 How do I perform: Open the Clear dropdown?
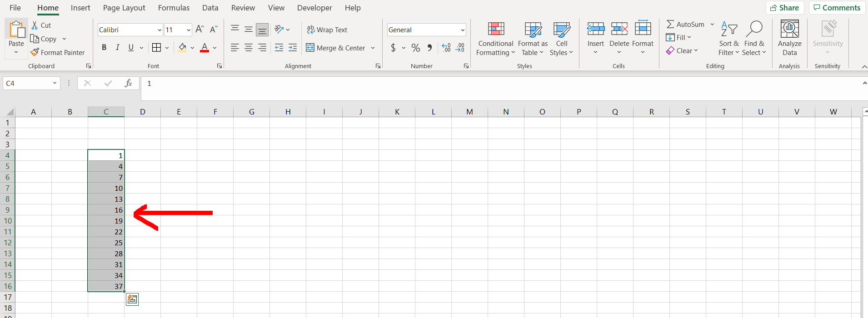(682, 50)
